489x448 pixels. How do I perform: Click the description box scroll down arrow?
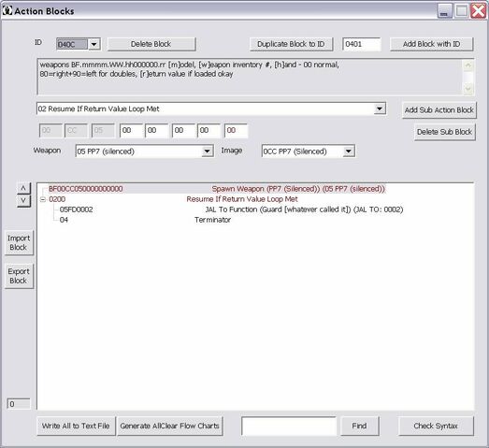(468, 89)
